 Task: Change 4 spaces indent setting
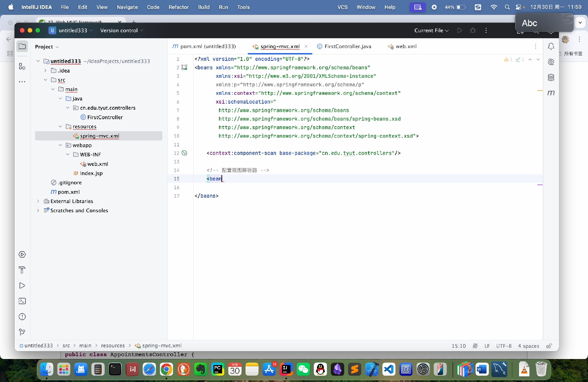pos(529,346)
